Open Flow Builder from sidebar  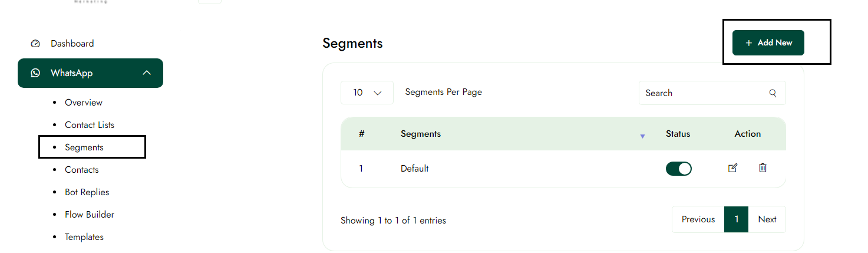pos(90,215)
